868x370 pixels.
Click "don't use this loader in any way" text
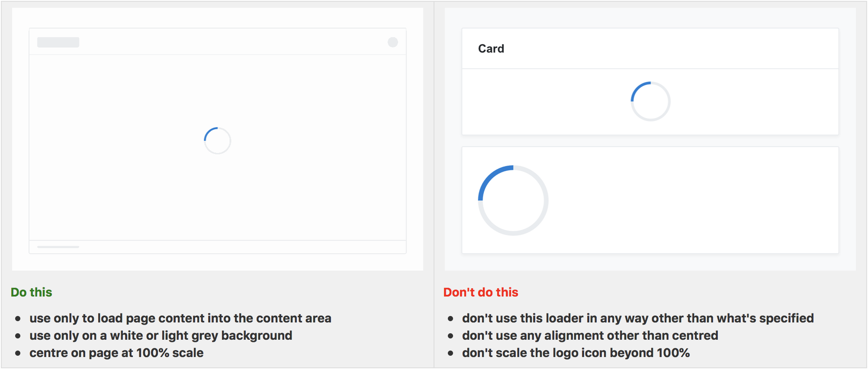(x=637, y=318)
